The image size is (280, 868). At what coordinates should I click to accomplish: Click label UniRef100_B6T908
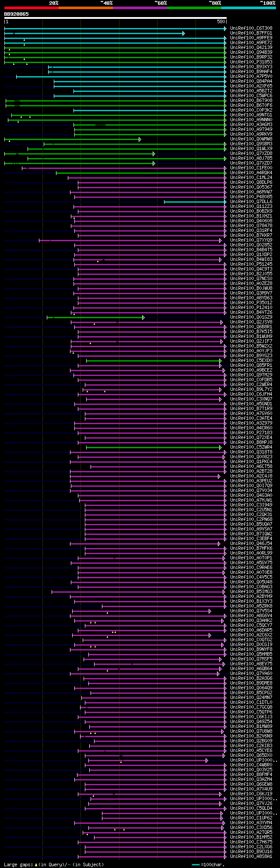[251, 101]
